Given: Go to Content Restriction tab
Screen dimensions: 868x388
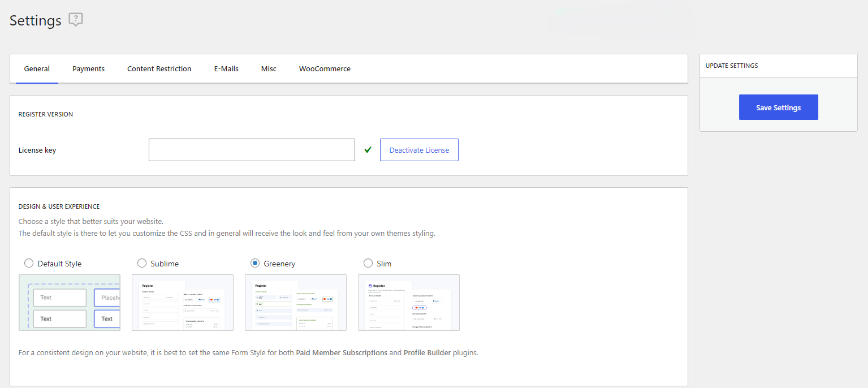Looking at the screenshot, I should coord(159,69).
